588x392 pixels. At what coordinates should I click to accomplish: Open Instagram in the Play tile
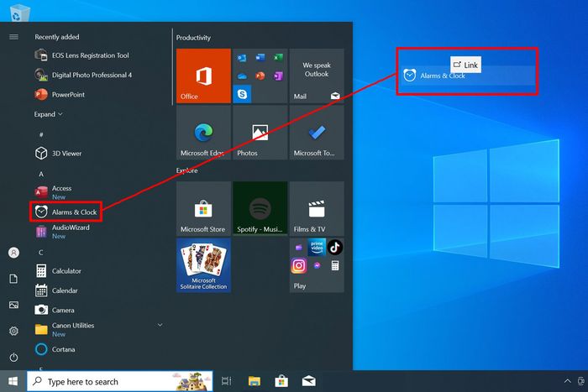[299, 266]
